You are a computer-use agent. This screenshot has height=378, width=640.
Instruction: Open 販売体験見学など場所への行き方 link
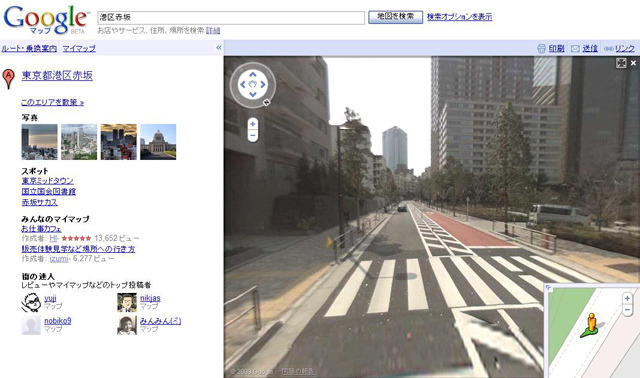tap(78, 249)
